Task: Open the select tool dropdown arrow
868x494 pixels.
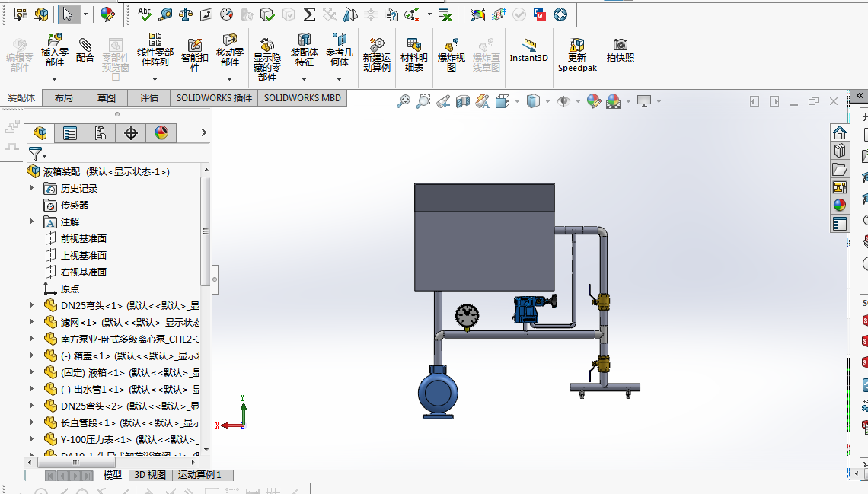Action: point(86,14)
